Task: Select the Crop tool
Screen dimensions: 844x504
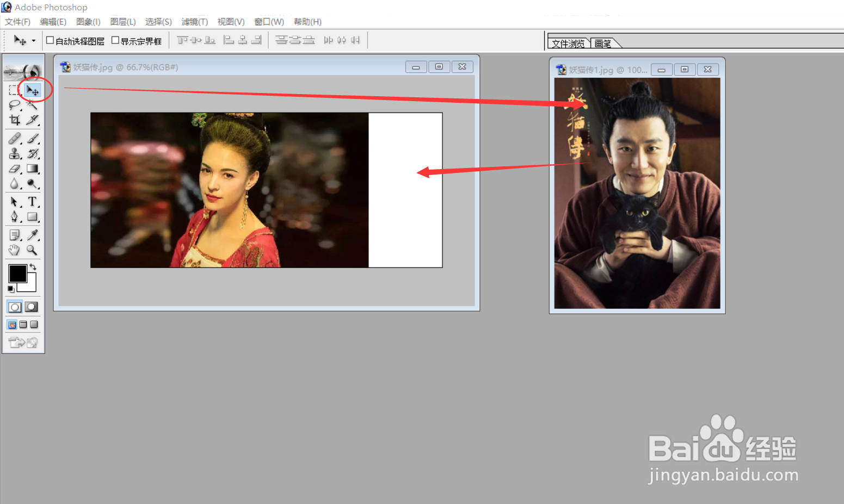Action: (x=14, y=120)
